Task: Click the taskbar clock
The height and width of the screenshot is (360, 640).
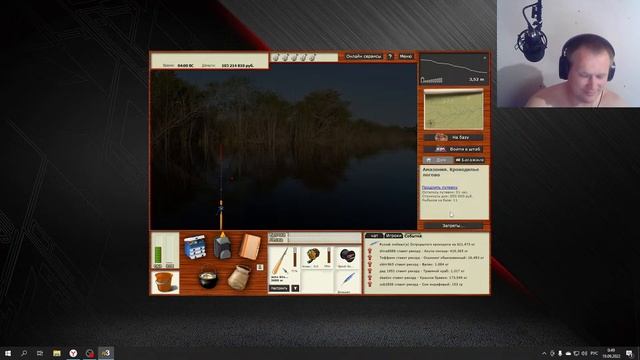Action: 611,353
